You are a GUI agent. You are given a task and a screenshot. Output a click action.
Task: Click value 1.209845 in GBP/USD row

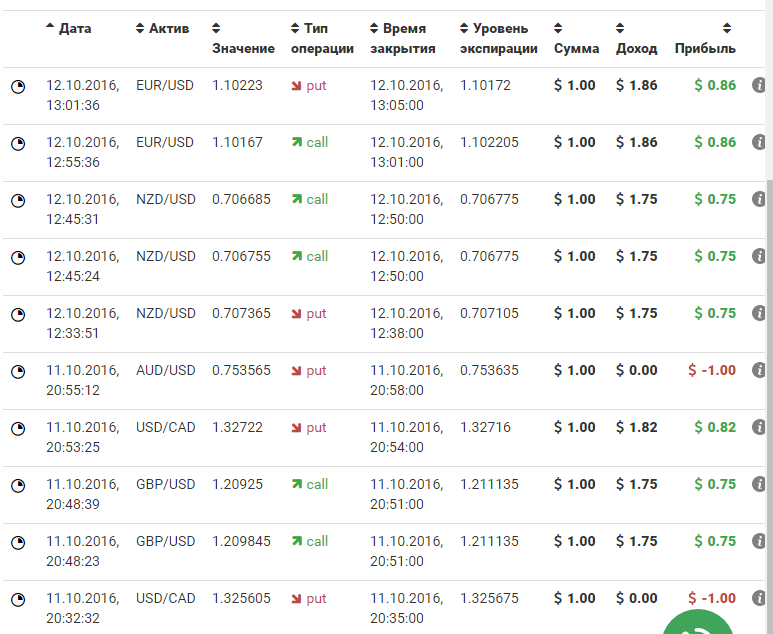[x=241, y=541]
